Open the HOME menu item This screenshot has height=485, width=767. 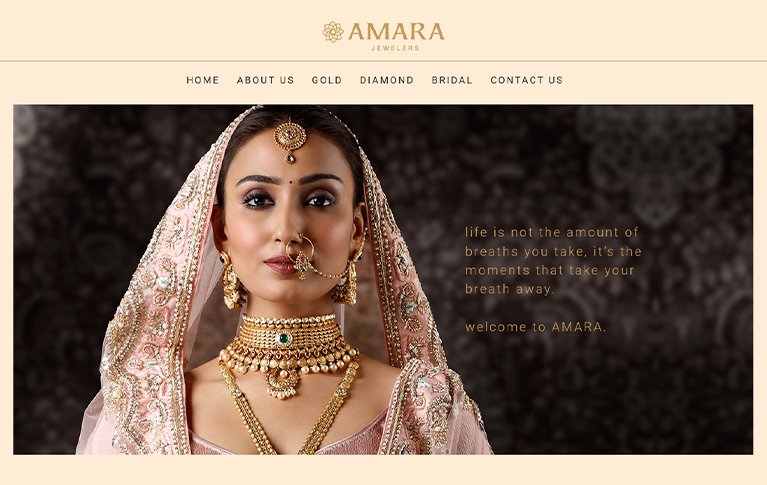click(203, 80)
